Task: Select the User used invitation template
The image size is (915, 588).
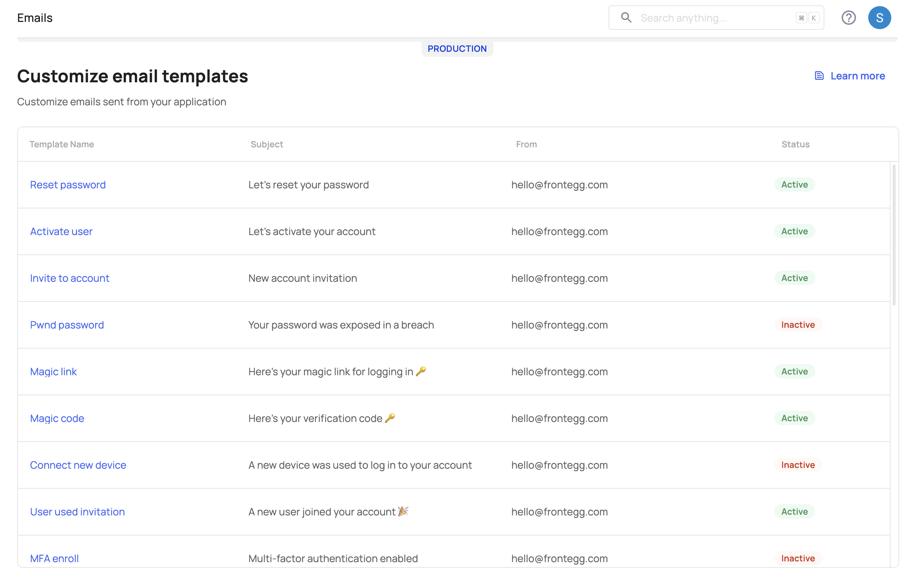Action: point(77,511)
